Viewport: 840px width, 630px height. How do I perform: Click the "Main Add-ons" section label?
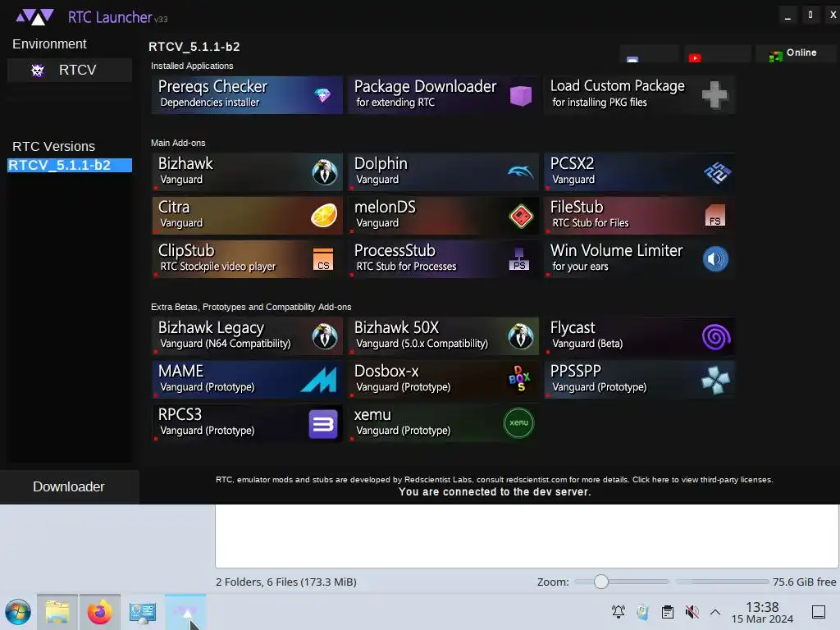178,143
